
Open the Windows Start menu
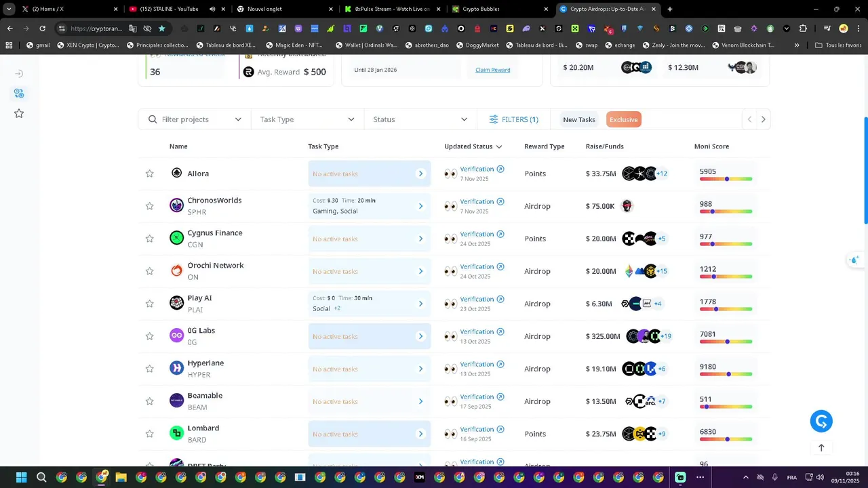(x=22, y=477)
